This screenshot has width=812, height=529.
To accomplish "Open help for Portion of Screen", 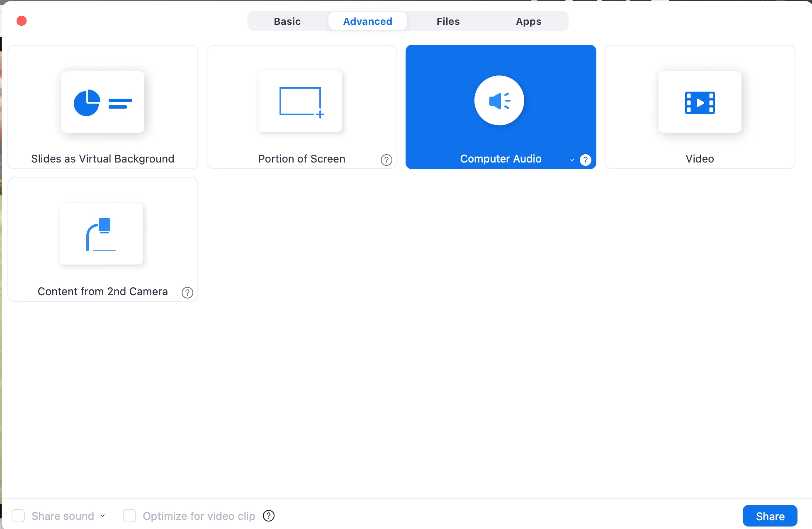I will tap(386, 160).
